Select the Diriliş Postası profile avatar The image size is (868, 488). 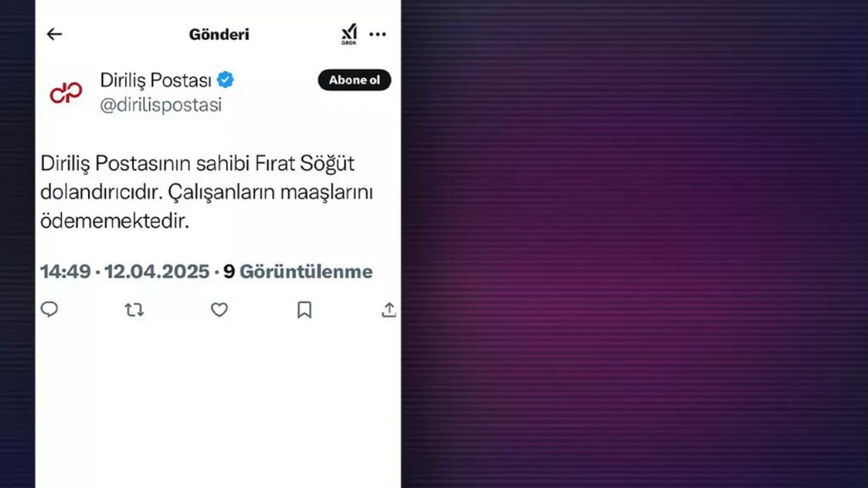click(66, 92)
